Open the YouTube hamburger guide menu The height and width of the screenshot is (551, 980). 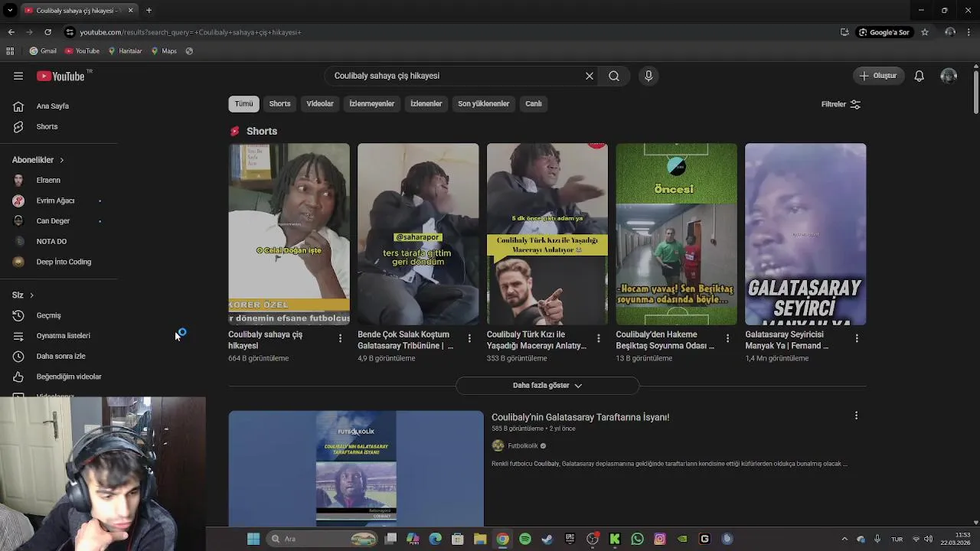[18, 76]
